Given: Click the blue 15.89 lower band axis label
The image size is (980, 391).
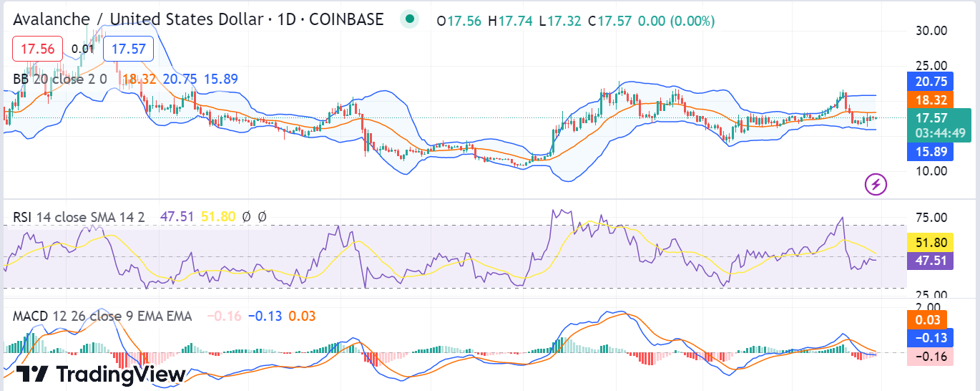Looking at the screenshot, I should (x=926, y=151).
